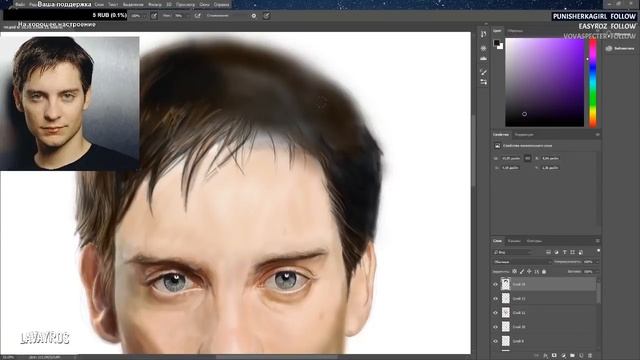This screenshot has height=360, width=640.
Task: Lock all layer attributes padlock icon
Action: click(544, 271)
